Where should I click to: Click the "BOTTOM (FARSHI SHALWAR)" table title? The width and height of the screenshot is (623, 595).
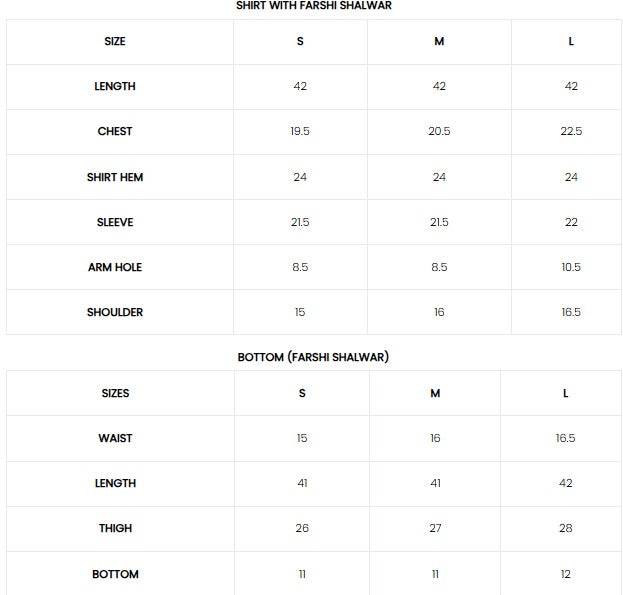313,357
